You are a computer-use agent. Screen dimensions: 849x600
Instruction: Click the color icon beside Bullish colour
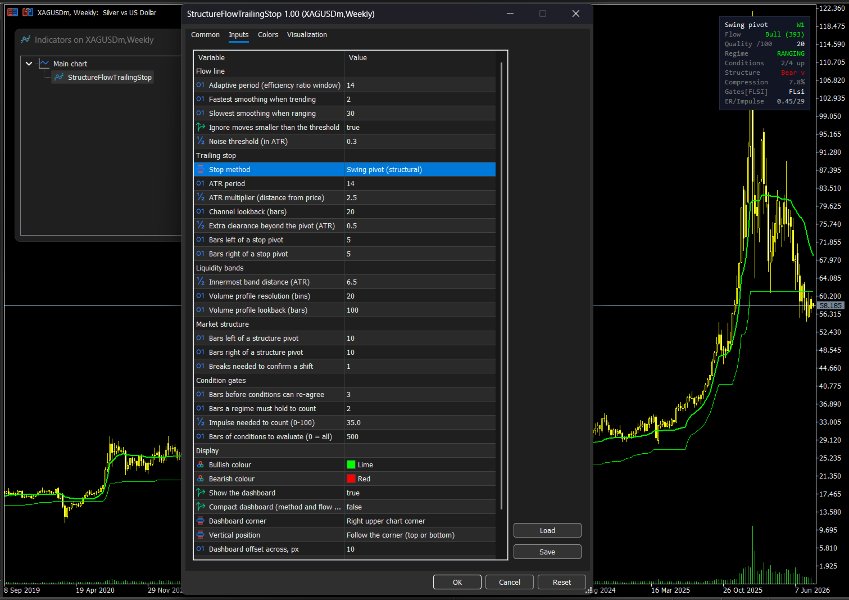(201, 465)
